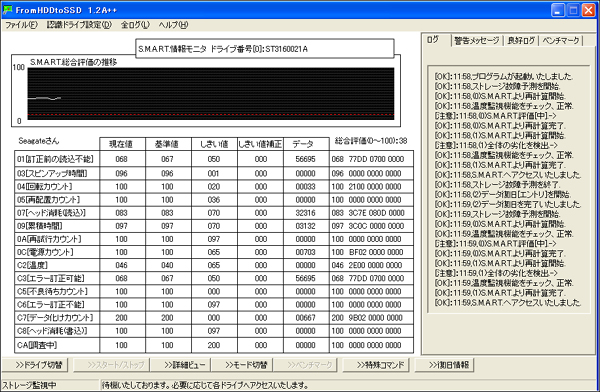Select the データ column header
The image size is (600, 392).
click(306, 144)
